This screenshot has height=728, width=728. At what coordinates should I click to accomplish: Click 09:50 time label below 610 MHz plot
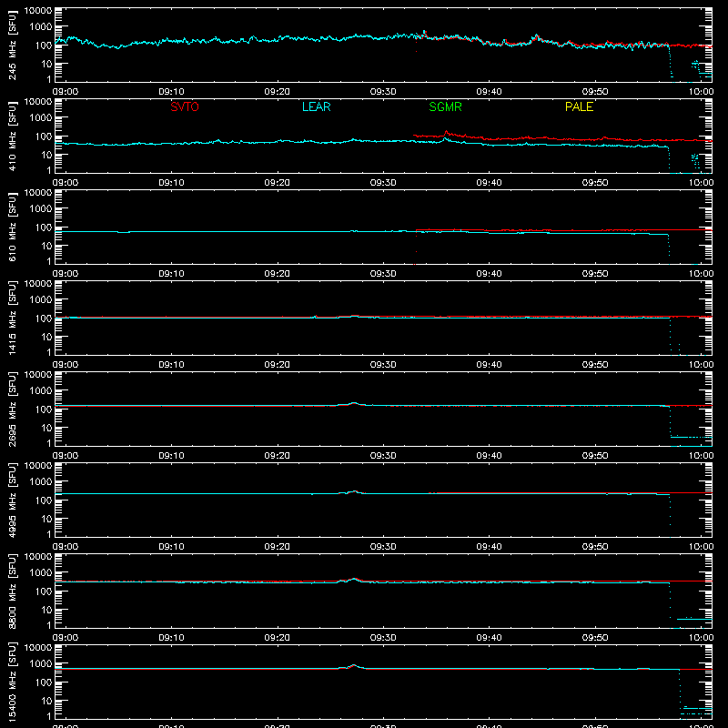point(595,274)
